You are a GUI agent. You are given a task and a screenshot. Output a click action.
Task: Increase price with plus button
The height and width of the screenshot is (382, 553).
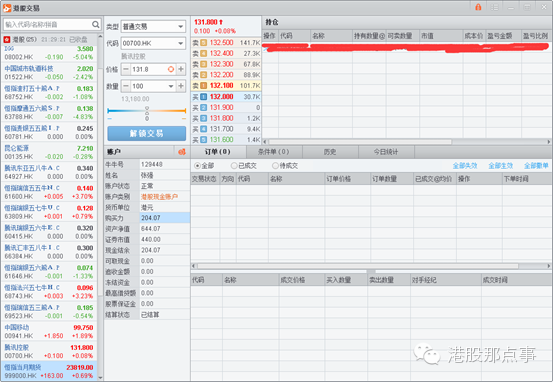181,69
